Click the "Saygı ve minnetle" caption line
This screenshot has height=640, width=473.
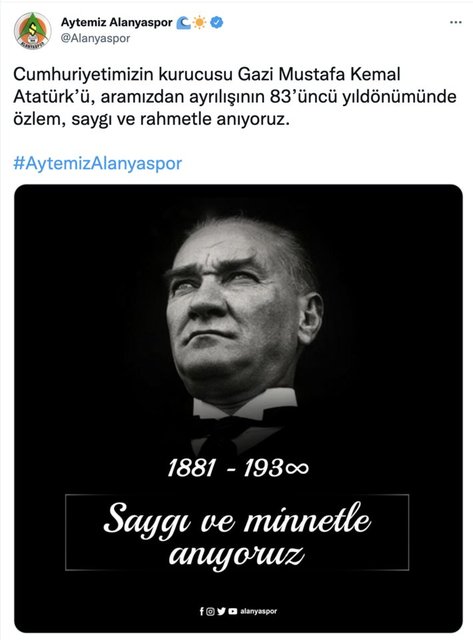pyautogui.click(x=237, y=520)
